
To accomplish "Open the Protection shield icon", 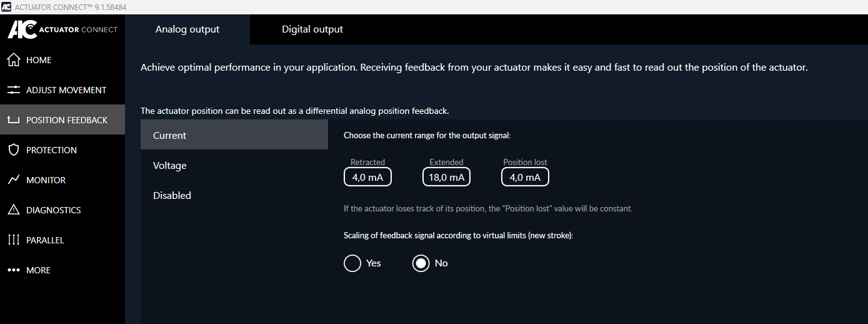I will click(x=14, y=150).
